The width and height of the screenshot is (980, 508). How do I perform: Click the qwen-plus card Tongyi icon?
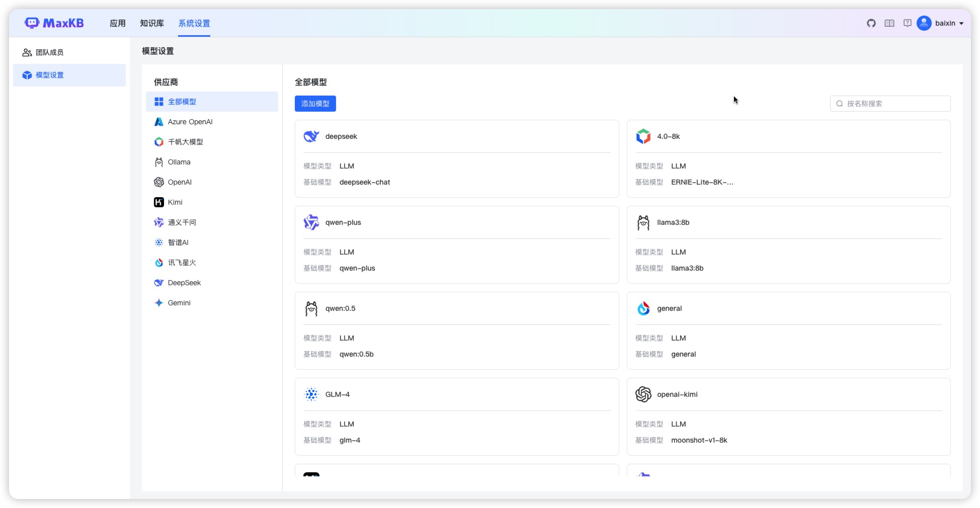point(311,222)
